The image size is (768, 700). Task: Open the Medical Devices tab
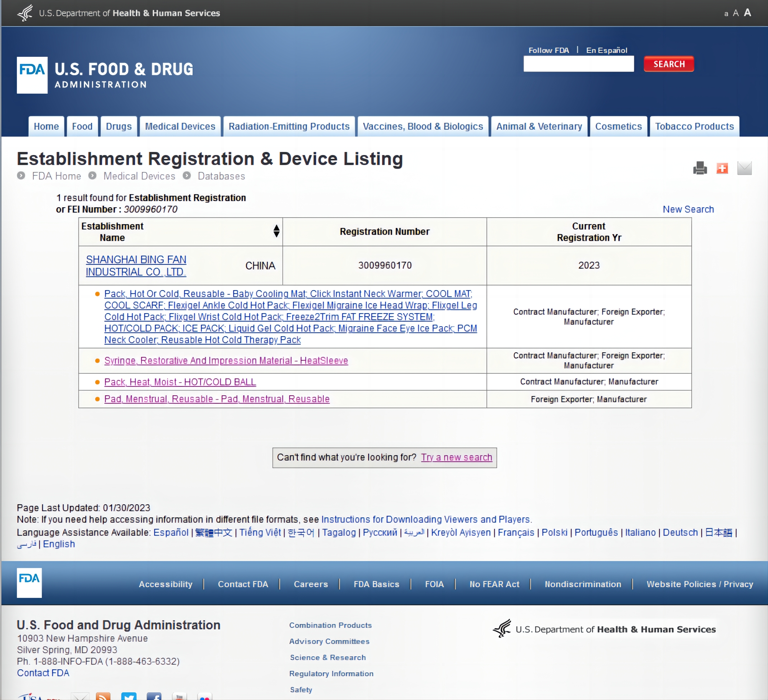[x=180, y=126]
